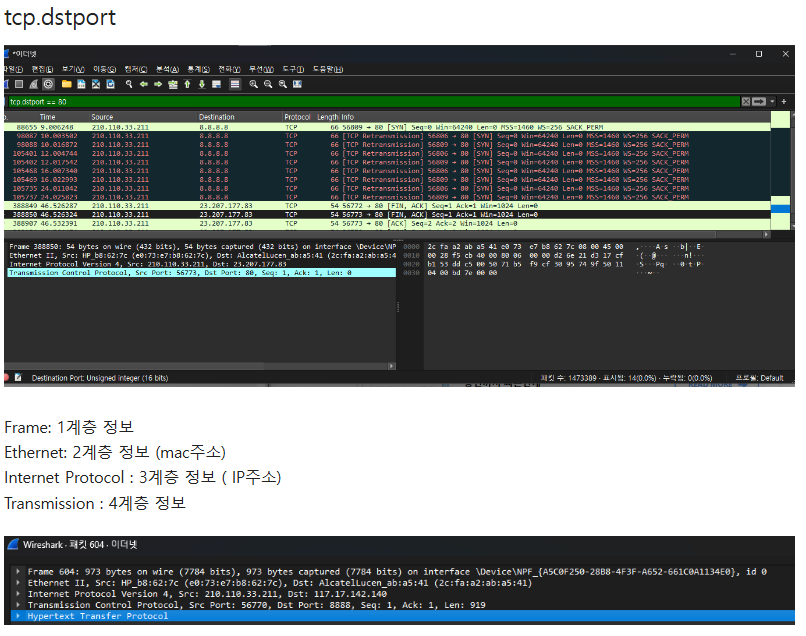Open expert information red circle icon
This screenshot has height=636, width=806.
(x=6, y=378)
